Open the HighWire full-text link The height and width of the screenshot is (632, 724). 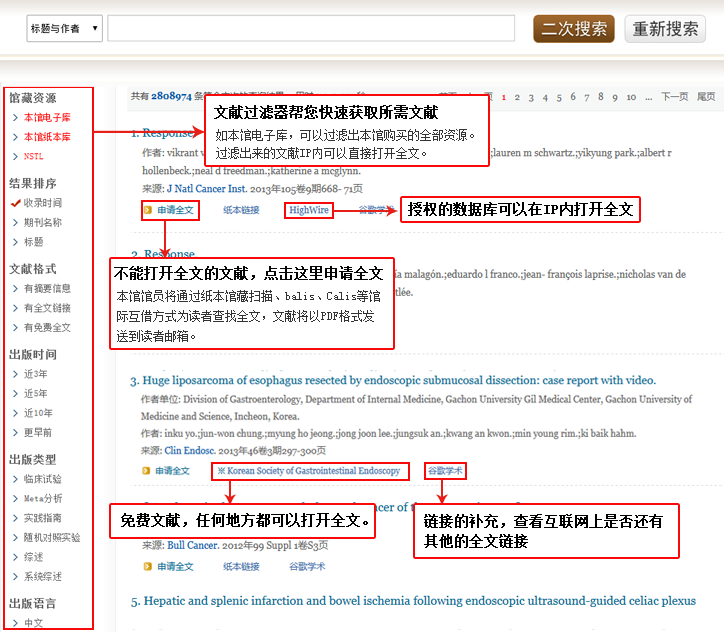tap(308, 211)
